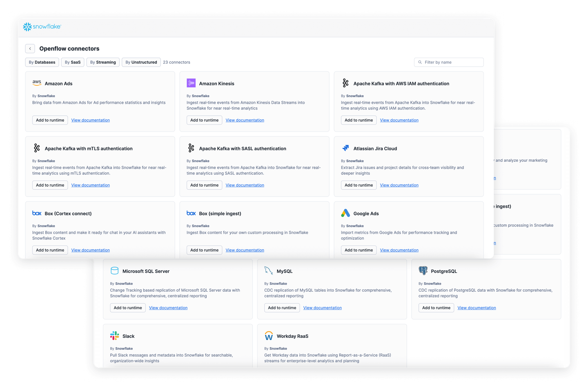The width and height of the screenshot is (588, 386).
Task: Focus the Filter by name field
Action: [x=449, y=62]
